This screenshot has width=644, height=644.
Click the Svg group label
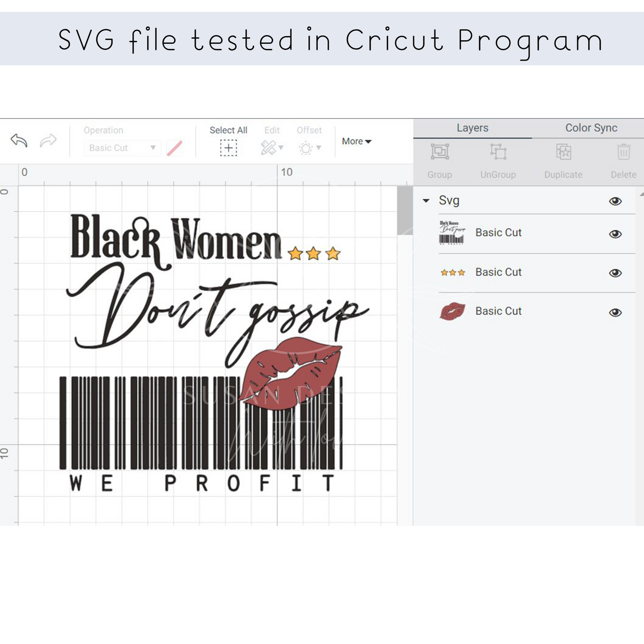point(449,201)
